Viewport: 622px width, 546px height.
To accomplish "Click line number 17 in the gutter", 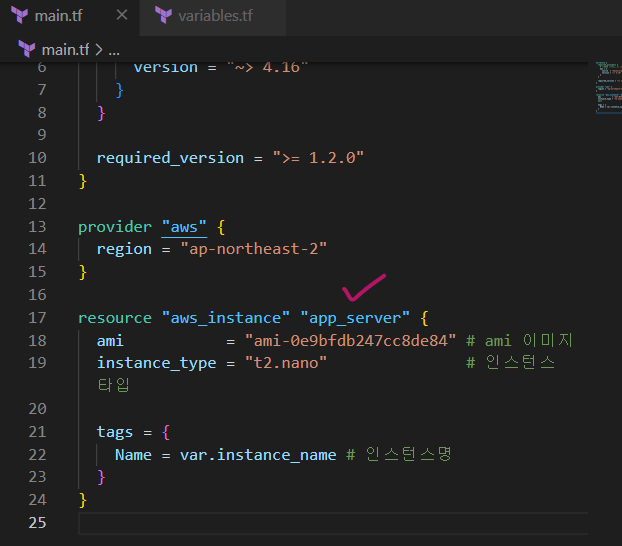I will click(x=37, y=318).
